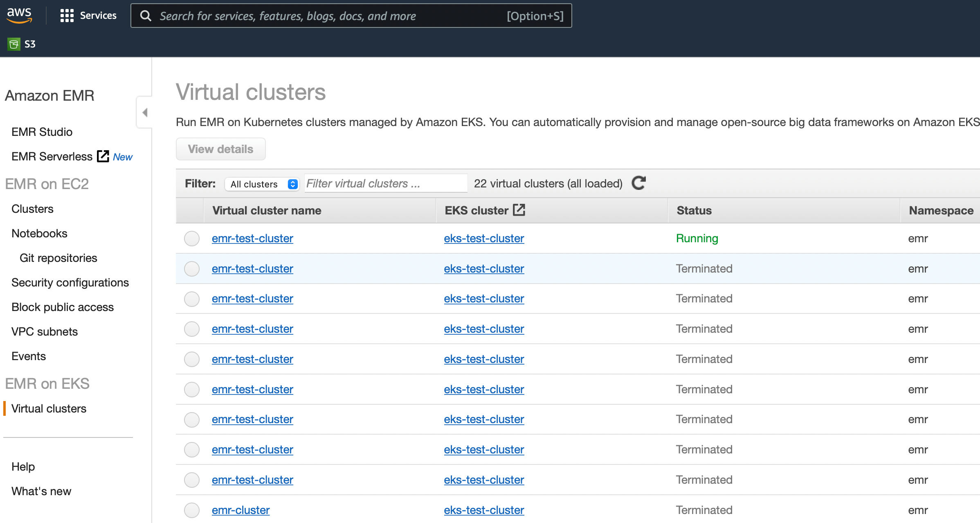The height and width of the screenshot is (523, 980).
Task: Sort by Status column header
Action: click(x=694, y=210)
